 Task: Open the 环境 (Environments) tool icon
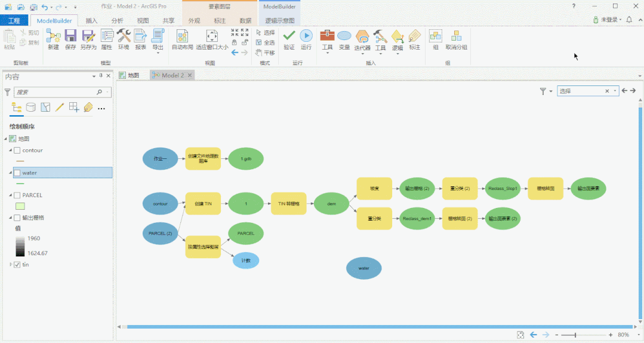pos(124,36)
